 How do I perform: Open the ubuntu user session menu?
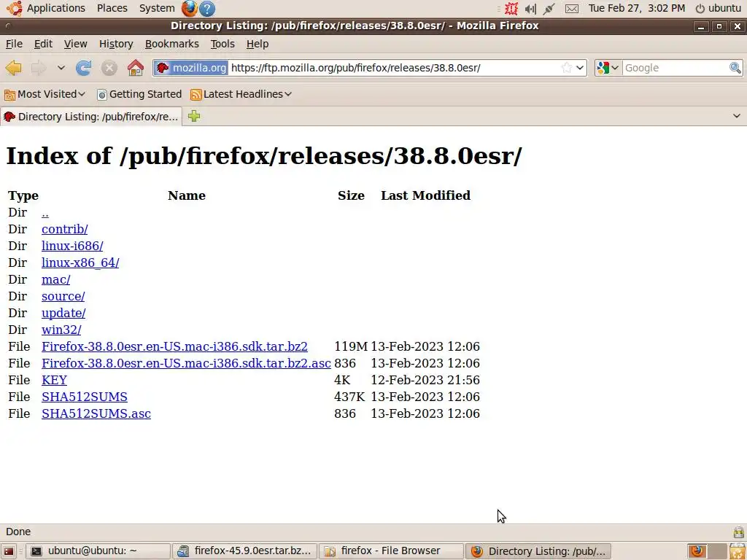[x=719, y=8]
